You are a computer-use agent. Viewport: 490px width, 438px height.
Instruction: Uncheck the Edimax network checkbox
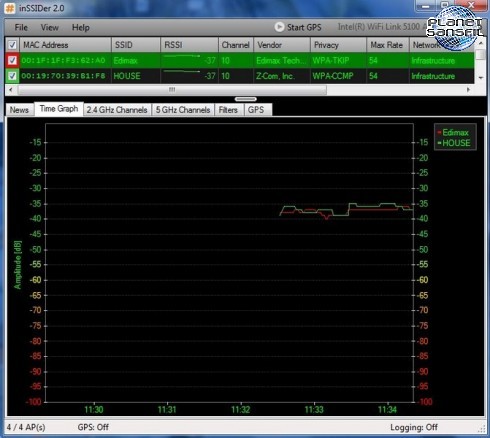12,60
